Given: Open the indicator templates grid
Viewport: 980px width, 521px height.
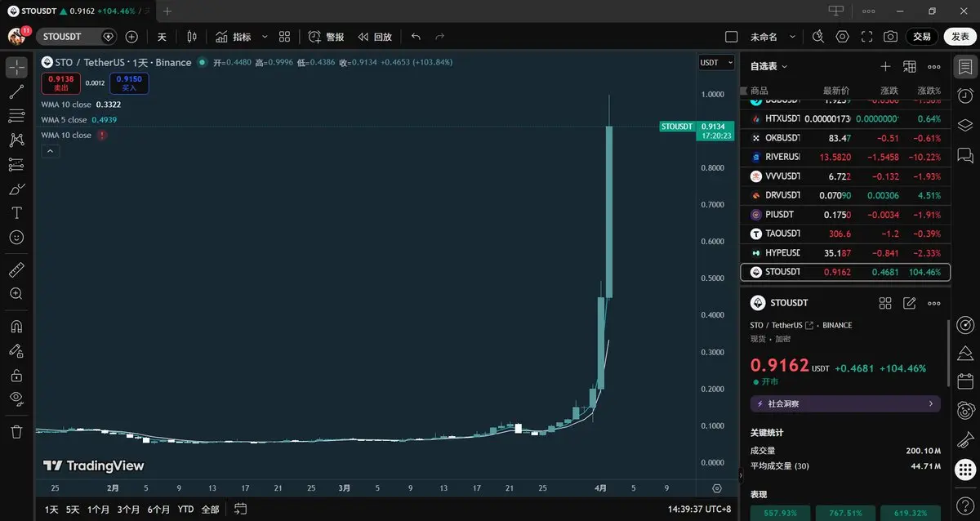Looking at the screenshot, I should (284, 37).
